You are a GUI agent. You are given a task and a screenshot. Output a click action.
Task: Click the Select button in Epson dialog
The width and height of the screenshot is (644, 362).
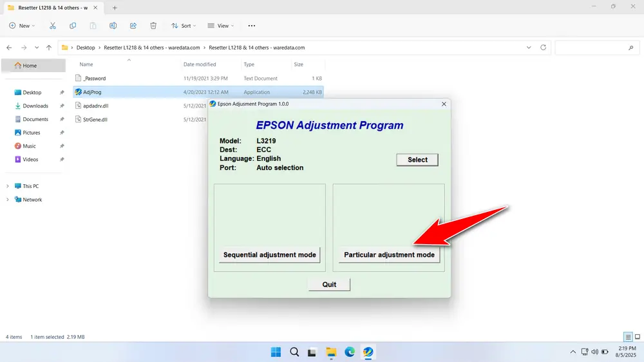(x=417, y=160)
